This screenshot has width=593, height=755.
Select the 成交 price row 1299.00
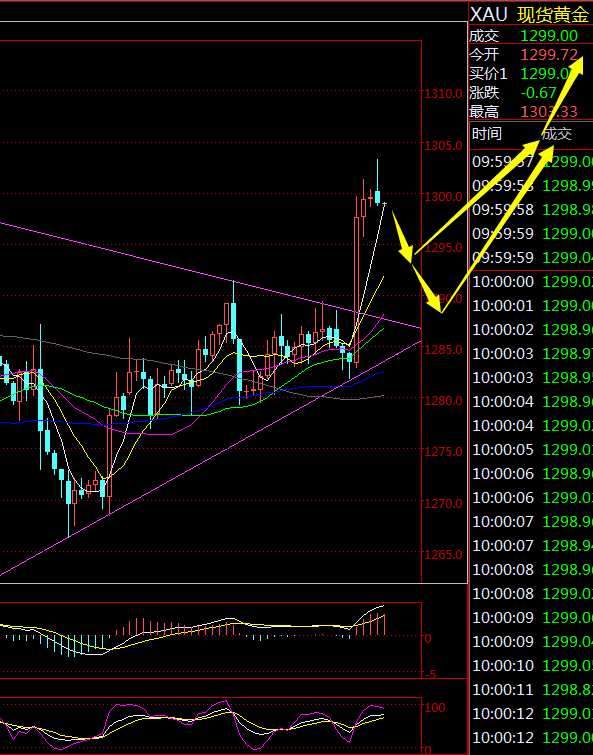click(531, 36)
